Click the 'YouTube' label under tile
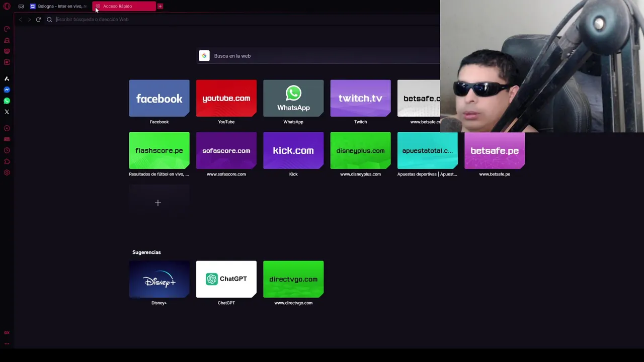The width and height of the screenshot is (644, 362). 226,122
